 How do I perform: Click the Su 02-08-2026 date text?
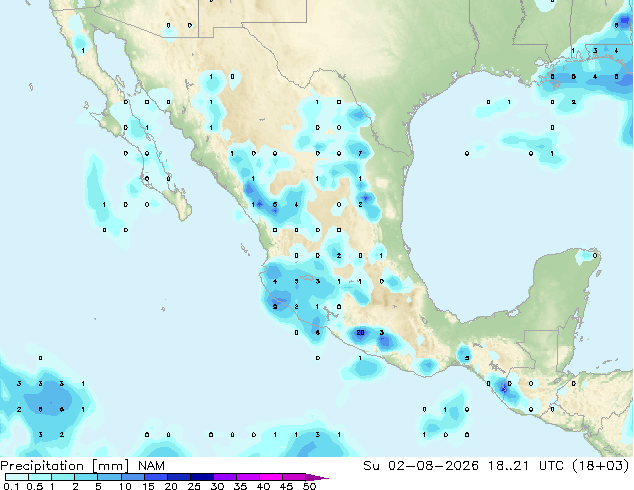click(x=421, y=466)
